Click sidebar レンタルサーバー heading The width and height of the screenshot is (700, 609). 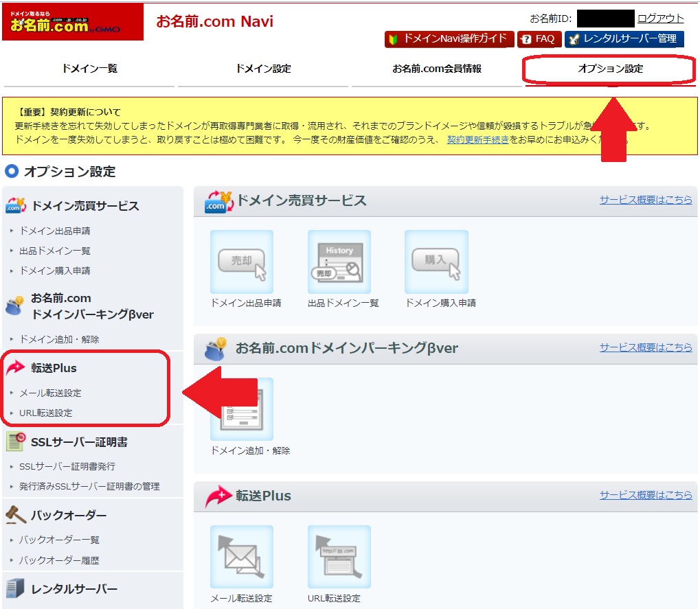point(74,589)
